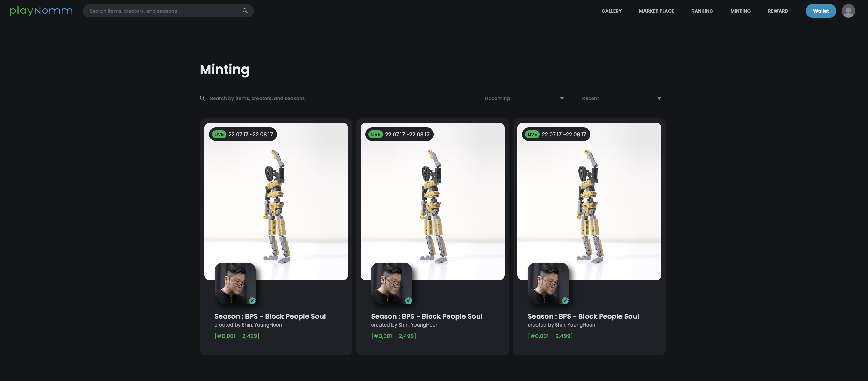868x381 pixels.
Task: Click the arrow of the Recent dropdown
Action: click(659, 98)
